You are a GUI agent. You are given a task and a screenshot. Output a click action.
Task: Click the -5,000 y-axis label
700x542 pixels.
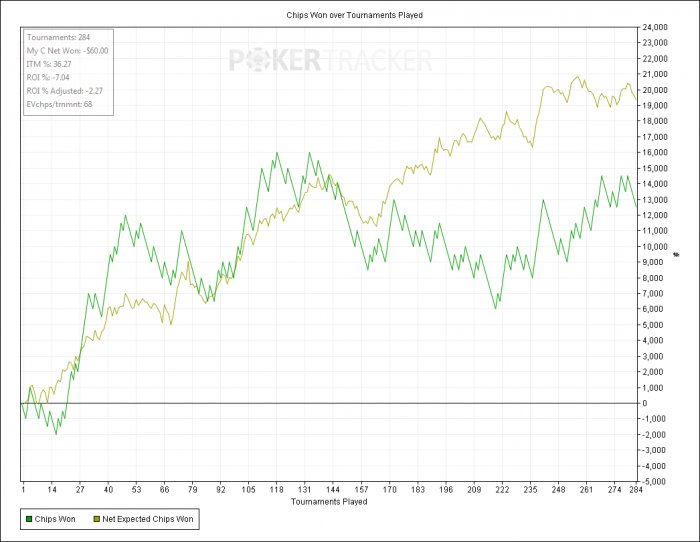click(654, 482)
